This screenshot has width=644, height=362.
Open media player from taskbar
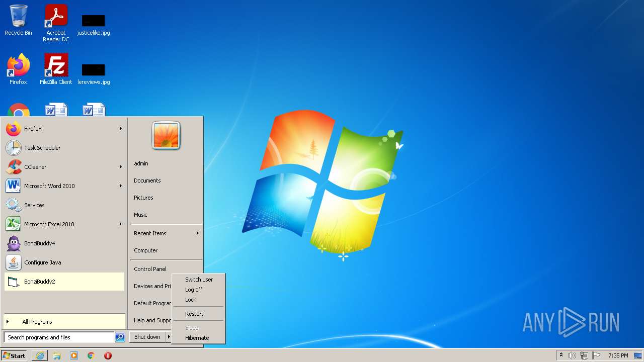(74, 355)
